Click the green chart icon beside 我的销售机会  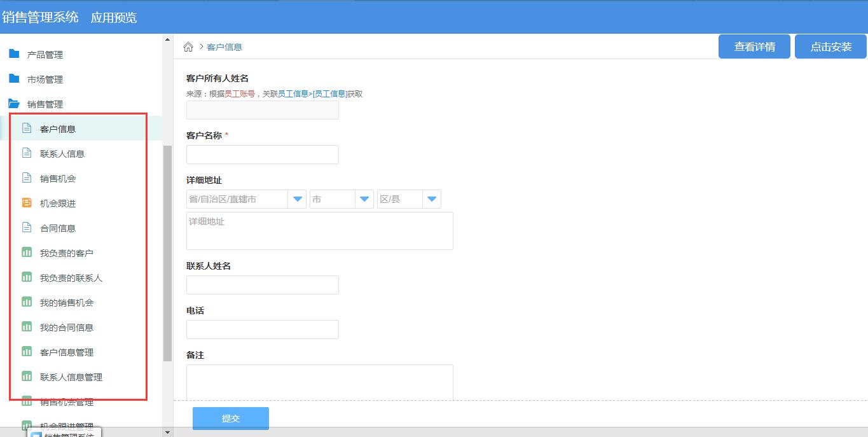pos(26,302)
